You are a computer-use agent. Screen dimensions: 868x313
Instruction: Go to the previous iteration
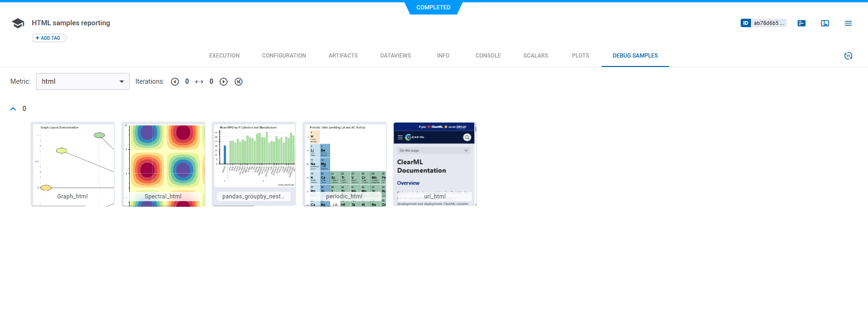point(175,82)
